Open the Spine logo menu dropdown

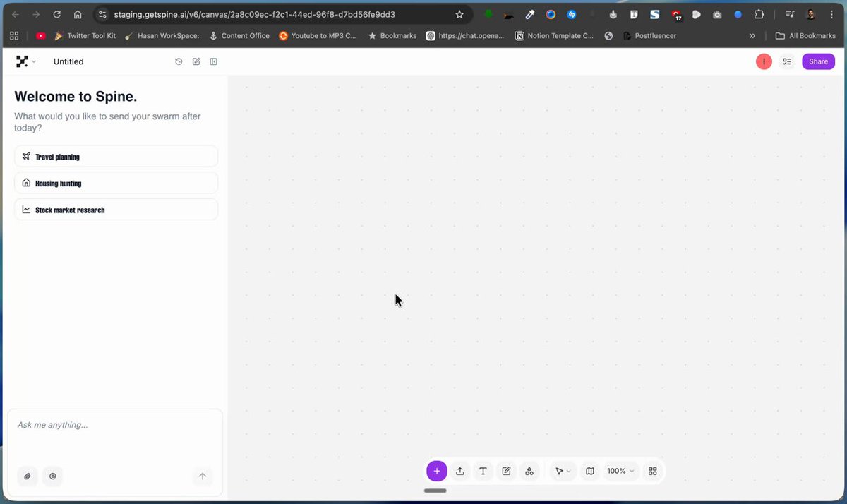[x=26, y=62]
